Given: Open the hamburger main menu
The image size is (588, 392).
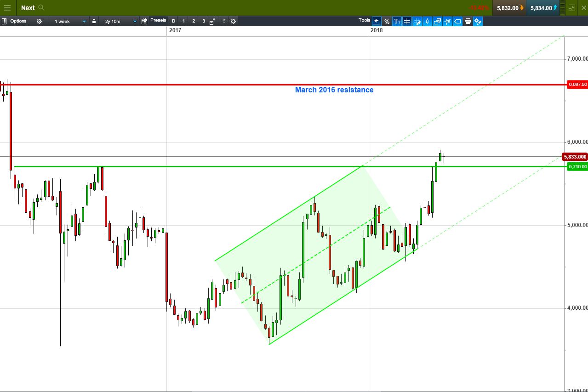Looking at the screenshot, I should click(7, 8).
